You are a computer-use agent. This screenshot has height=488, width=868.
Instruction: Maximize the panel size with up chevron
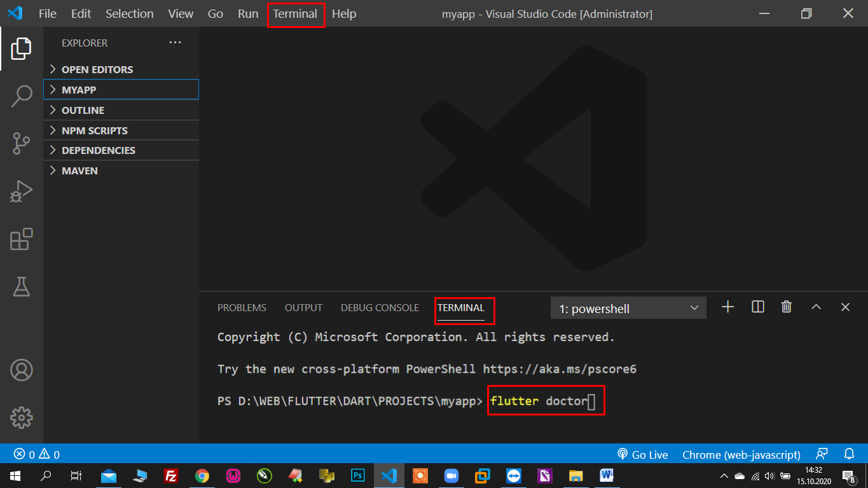coord(816,307)
